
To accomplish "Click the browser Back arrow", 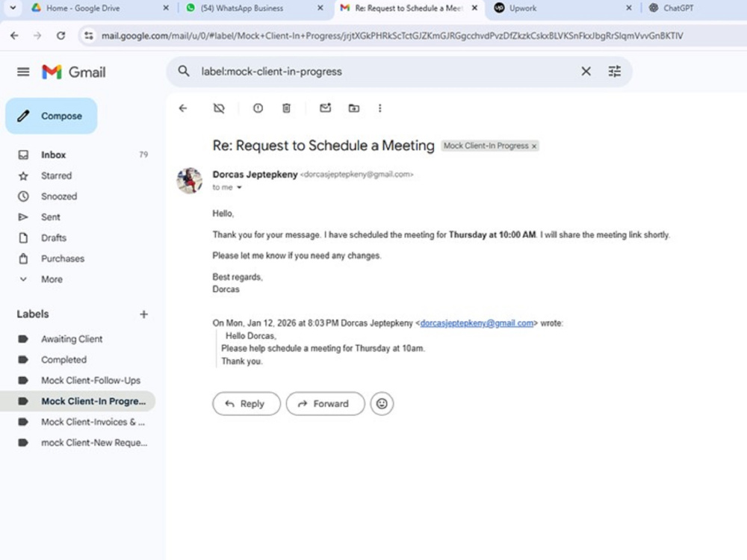I will pyautogui.click(x=14, y=36).
